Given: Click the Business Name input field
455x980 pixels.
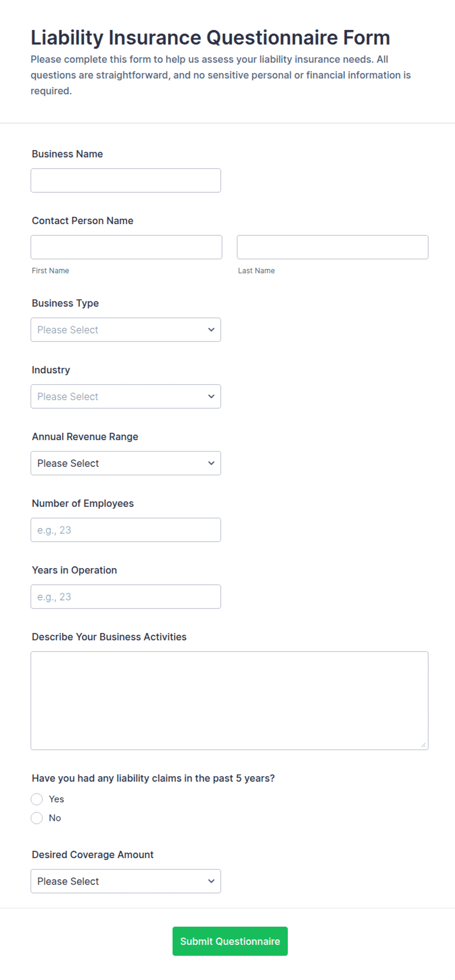Looking at the screenshot, I should pos(126,181).
